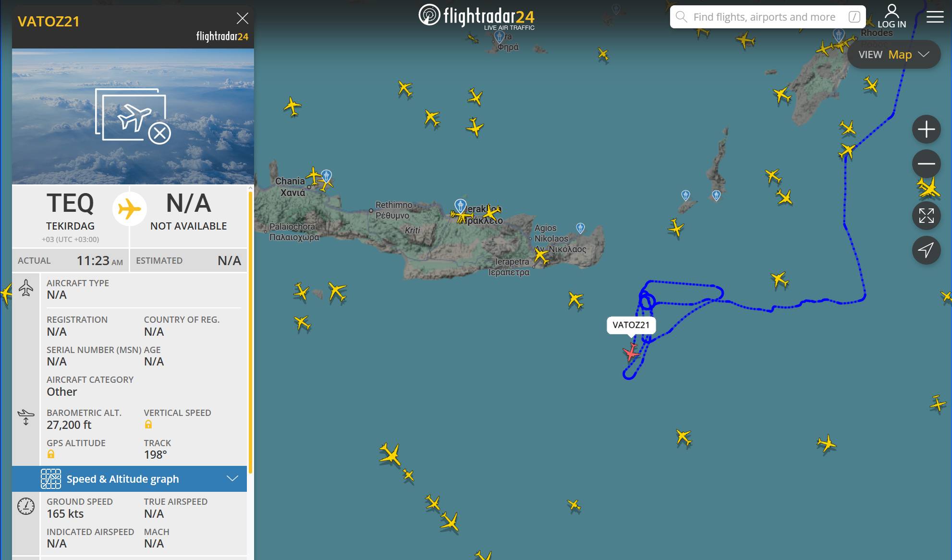Click the Flightradar24 logo at top
952x560 pixels.
[476, 17]
